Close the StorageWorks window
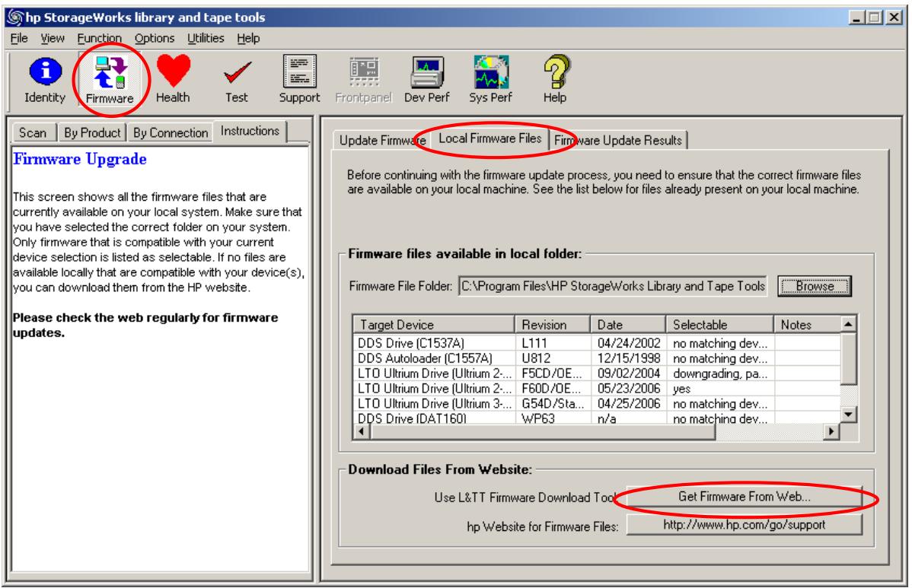The width and height of the screenshot is (912, 588). click(x=894, y=17)
